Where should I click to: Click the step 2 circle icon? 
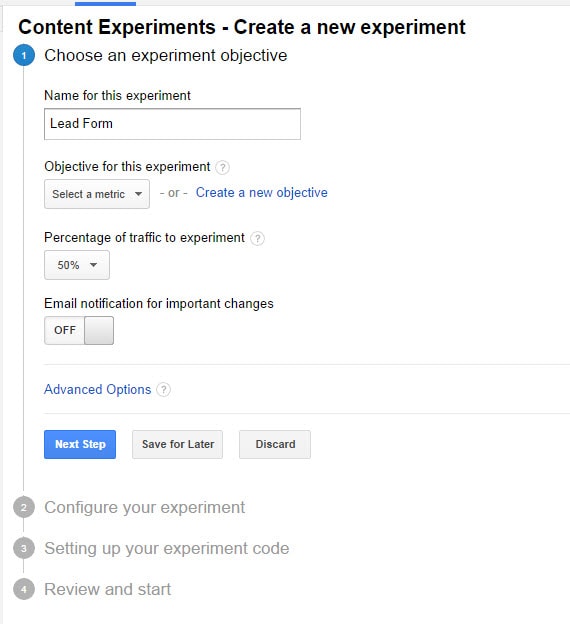[24, 507]
